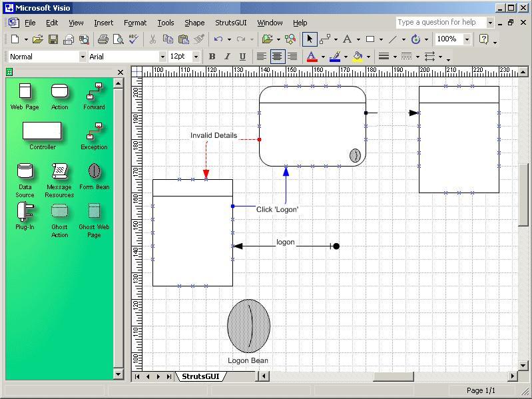The image size is (532, 399).
Task: Open the Edit menu
Action: point(52,23)
